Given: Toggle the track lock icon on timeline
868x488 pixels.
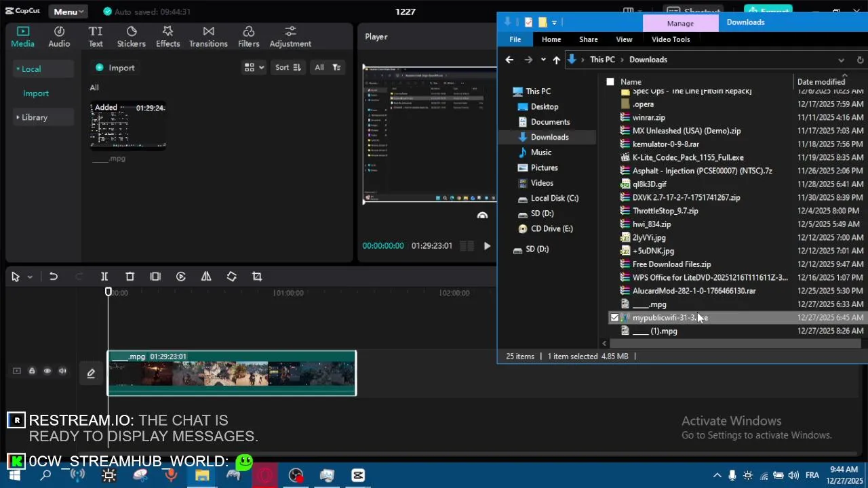Looking at the screenshot, I should (x=31, y=371).
